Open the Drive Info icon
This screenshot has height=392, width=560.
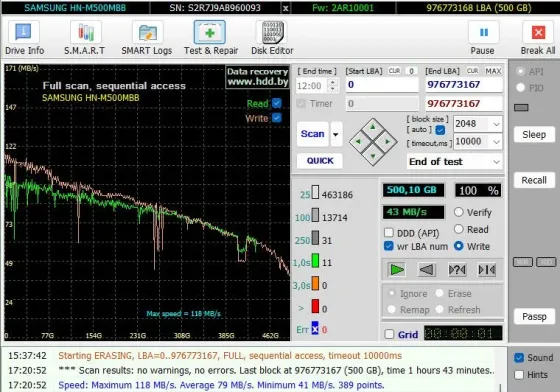[x=24, y=32]
